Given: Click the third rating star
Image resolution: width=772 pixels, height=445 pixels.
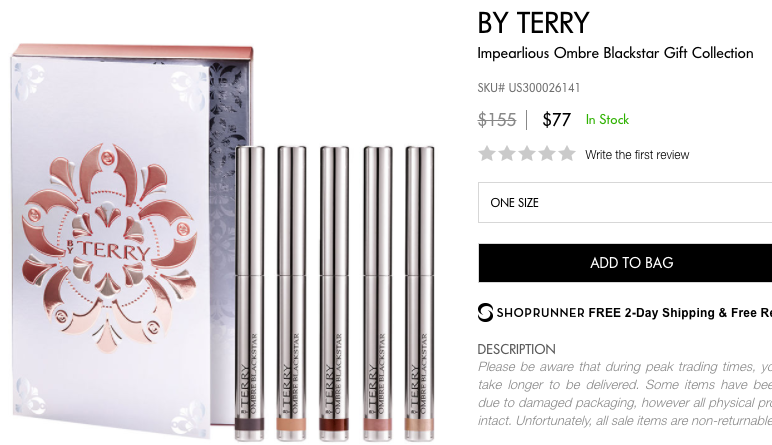Looking at the screenshot, I should click(527, 154).
